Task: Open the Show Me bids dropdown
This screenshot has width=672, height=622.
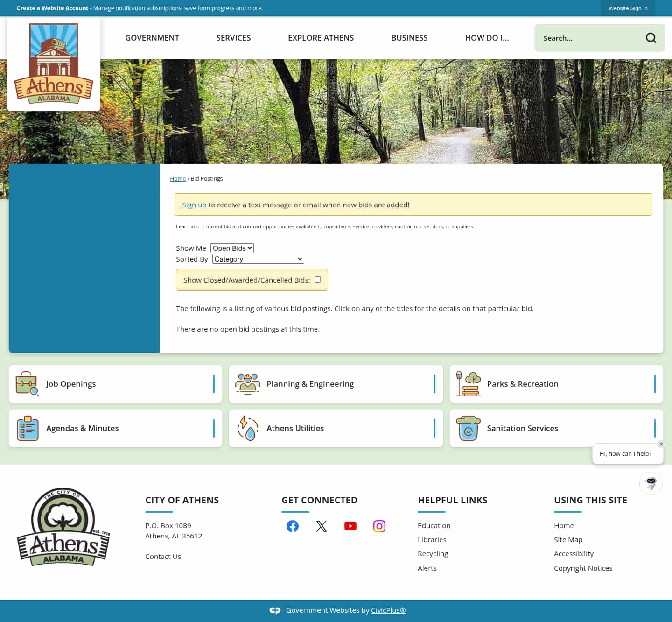Action: tap(232, 248)
